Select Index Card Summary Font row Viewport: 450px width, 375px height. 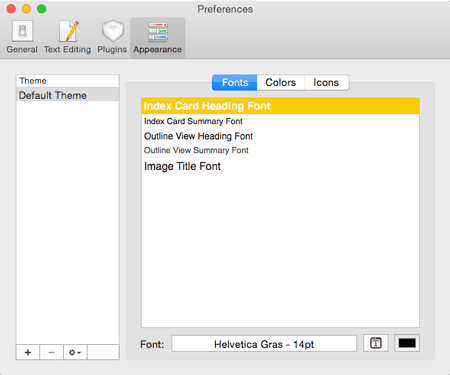click(280, 121)
